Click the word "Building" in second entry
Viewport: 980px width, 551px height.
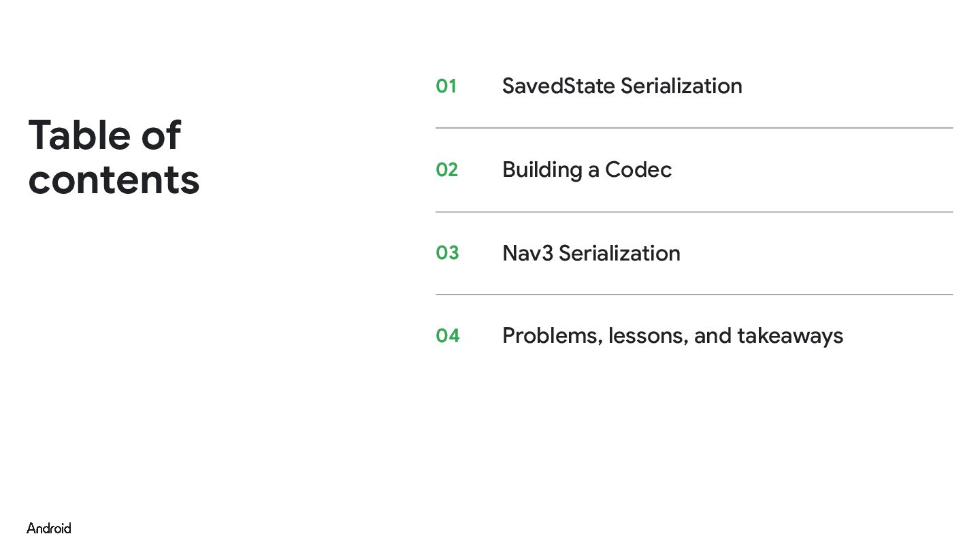[541, 169]
